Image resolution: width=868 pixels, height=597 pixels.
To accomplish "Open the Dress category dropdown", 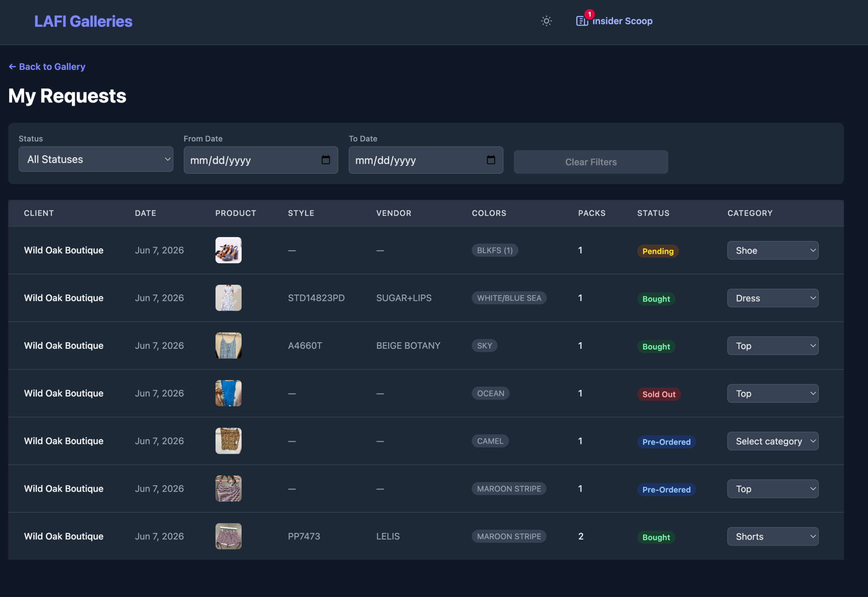I will pyautogui.click(x=773, y=298).
